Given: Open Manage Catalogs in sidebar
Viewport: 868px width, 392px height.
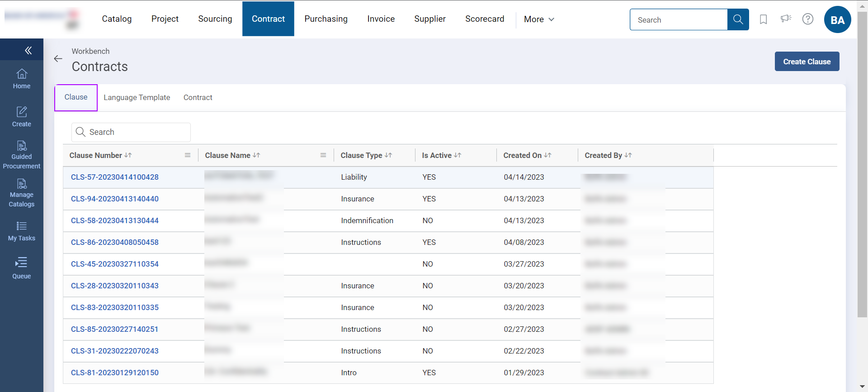Looking at the screenshot, I should click(22, 193).
